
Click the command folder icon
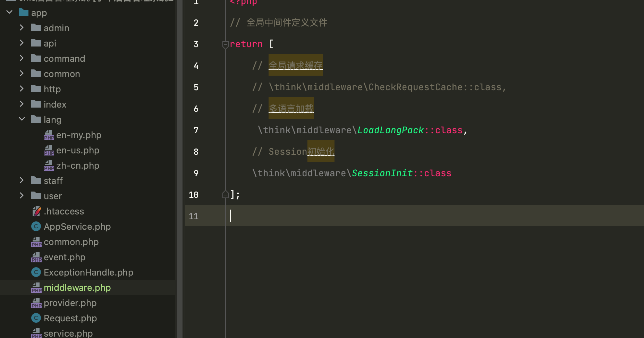coord(36,58)
